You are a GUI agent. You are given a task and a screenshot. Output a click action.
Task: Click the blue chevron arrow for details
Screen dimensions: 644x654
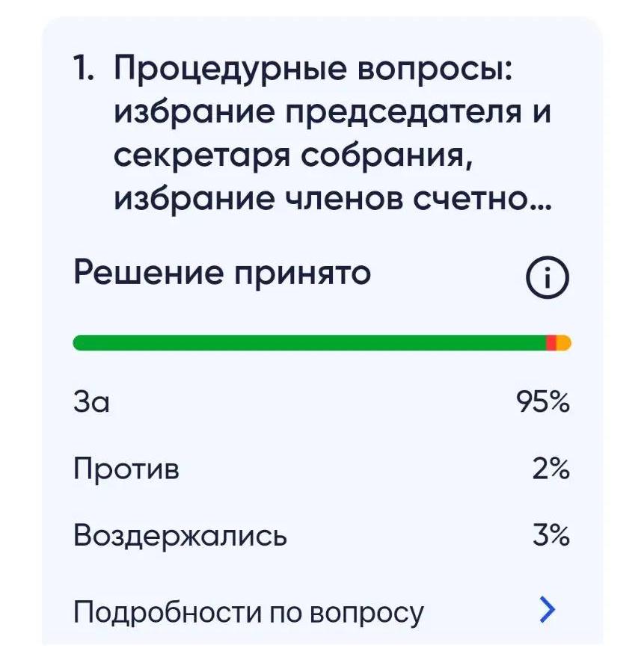[x=548, y=609]
